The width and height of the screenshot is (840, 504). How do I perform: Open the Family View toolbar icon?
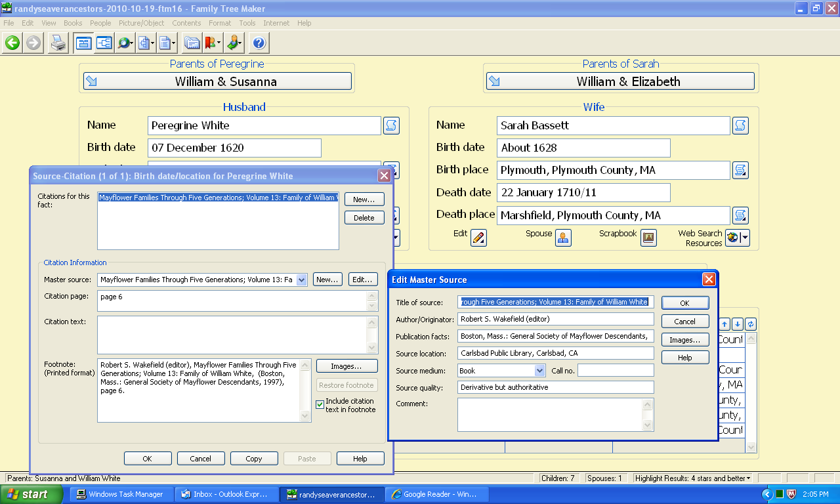(x=83, y=43)
